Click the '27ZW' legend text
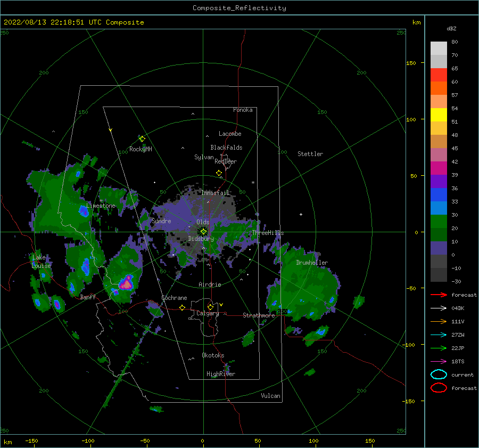Image resolution: width=479 pixels, height=448 pixels. click(458, 335)
